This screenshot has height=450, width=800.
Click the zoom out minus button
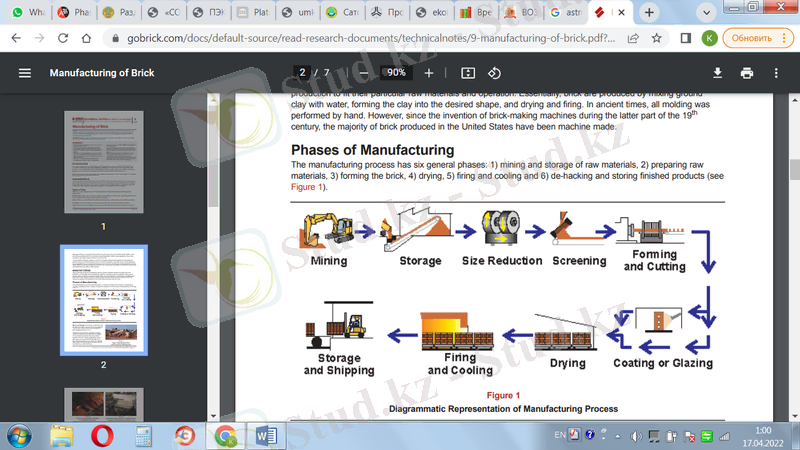click(362, 73)
